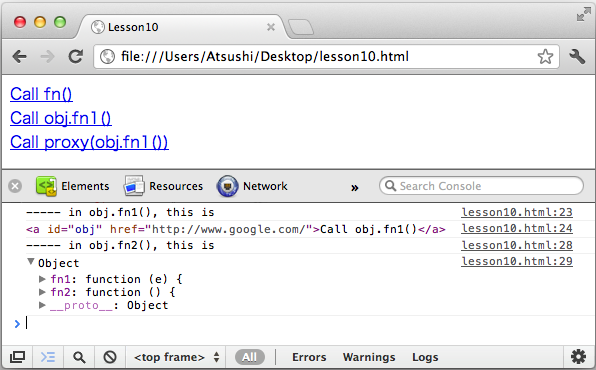The height and width of the screenshot is (370, 596).
Task: Click the search magnifier in status bar
Action: pyautogui.click(x=79, y=357)
